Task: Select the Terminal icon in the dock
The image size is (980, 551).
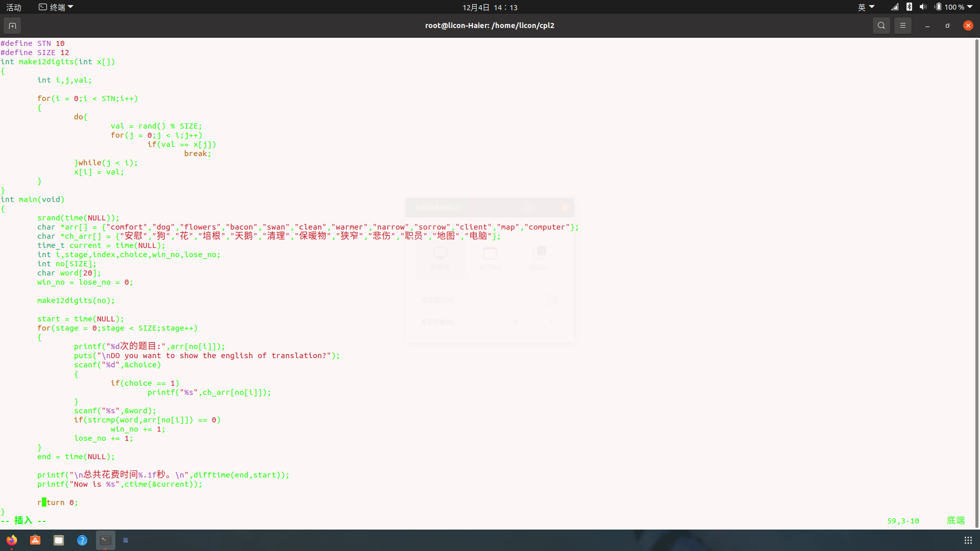Action: pyautogui.click(x=106, y=540)
